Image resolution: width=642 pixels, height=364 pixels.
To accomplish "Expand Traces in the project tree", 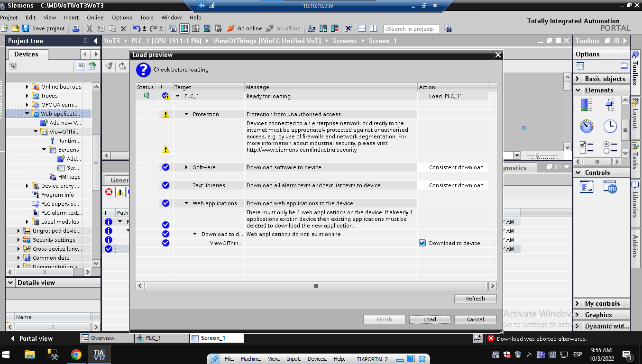I will click(27, 96).
